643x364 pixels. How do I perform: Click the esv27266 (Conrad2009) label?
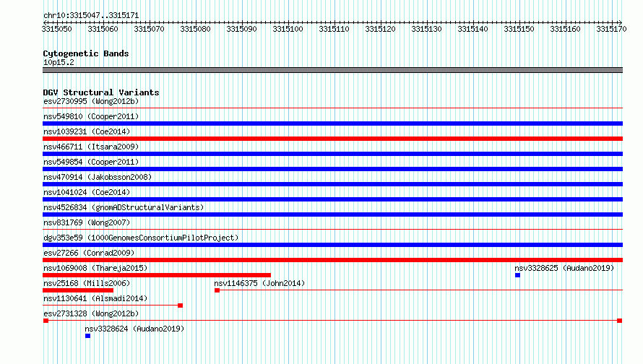89,253
